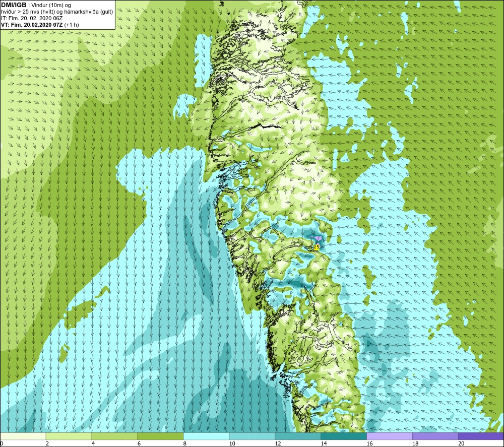Click the legend scale label '4'
This screenshot has width=504, height=447.
tap(93, 443)
